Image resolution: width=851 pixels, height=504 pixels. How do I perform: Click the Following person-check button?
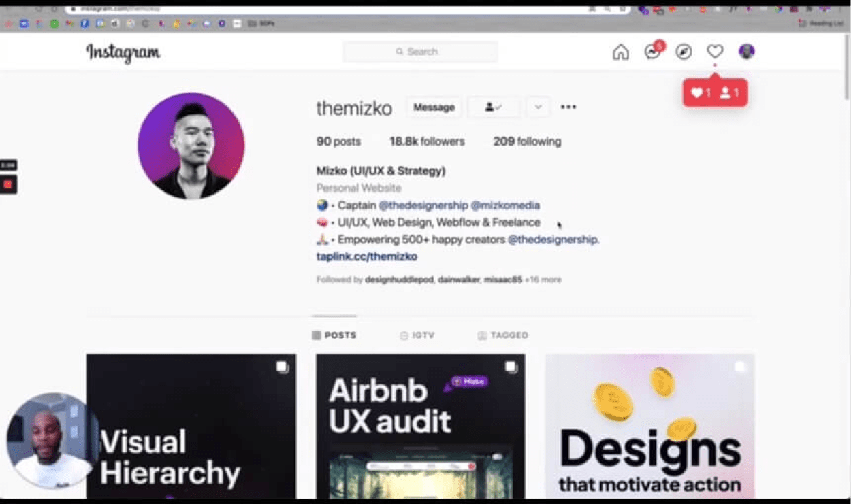pos(494,107)
